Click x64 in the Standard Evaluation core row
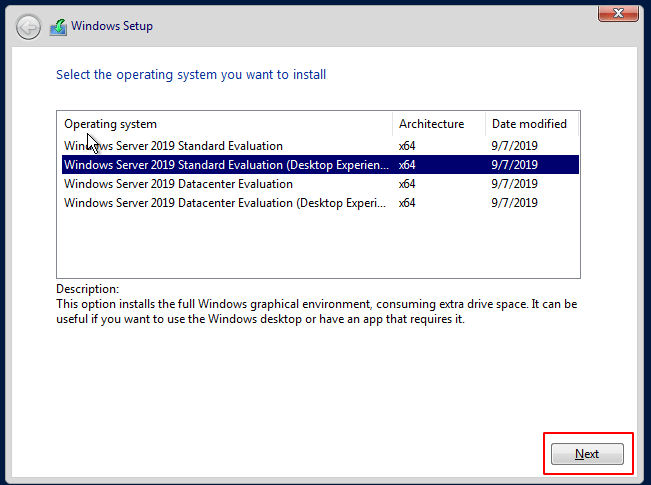 [x=407, y=146]
